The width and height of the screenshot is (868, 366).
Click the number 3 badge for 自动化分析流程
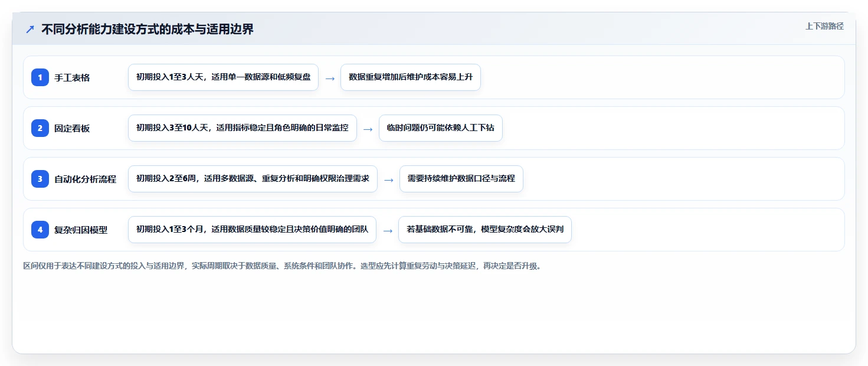coord(40,179)
